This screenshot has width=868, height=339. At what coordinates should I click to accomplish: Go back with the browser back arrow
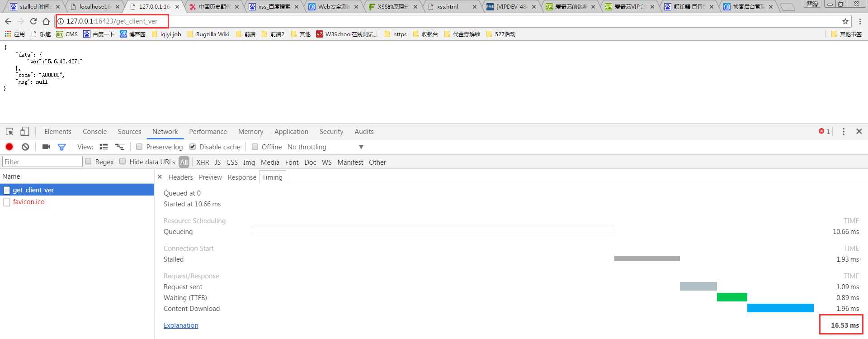[x=8, y=21]
